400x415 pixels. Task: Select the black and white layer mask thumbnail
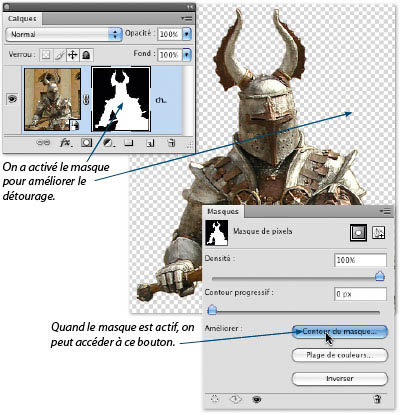121,99
